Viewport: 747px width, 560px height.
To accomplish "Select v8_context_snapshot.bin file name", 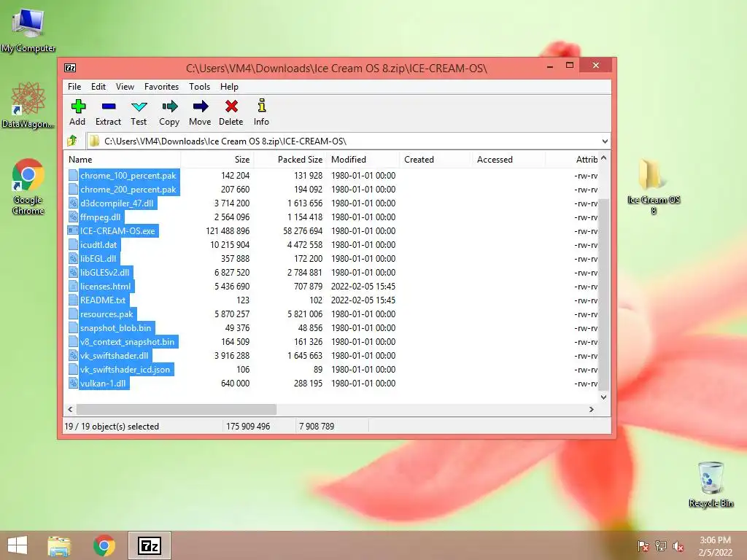I will pyautogui.click(x=127, y=342).
